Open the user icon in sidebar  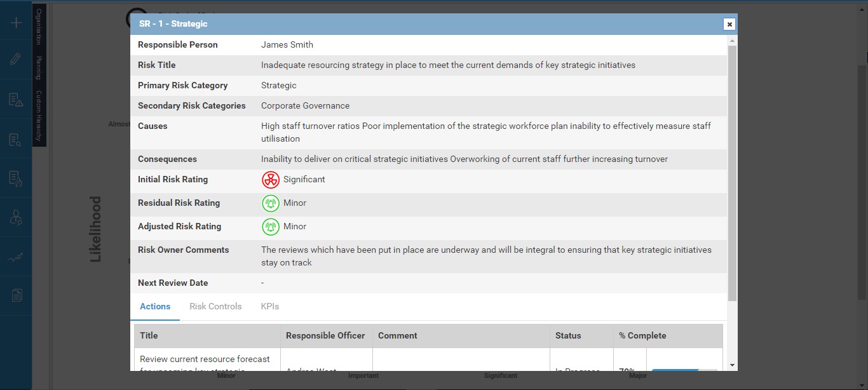[x=16, y=218]
